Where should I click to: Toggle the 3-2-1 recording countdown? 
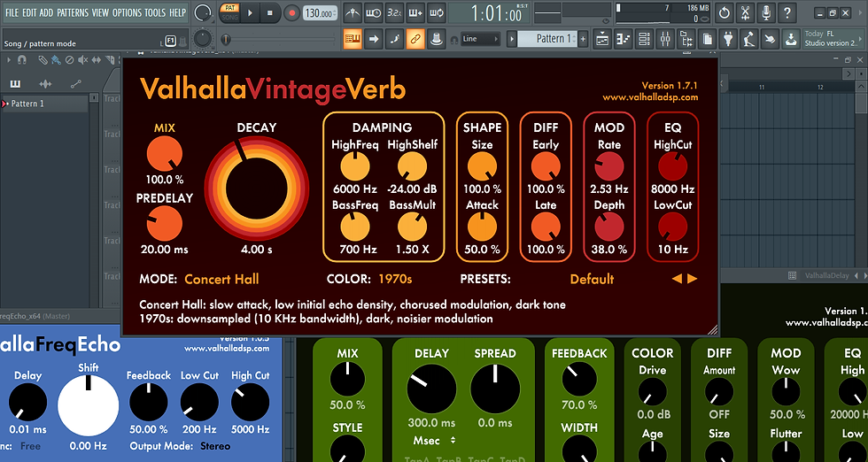click(394, 12)
